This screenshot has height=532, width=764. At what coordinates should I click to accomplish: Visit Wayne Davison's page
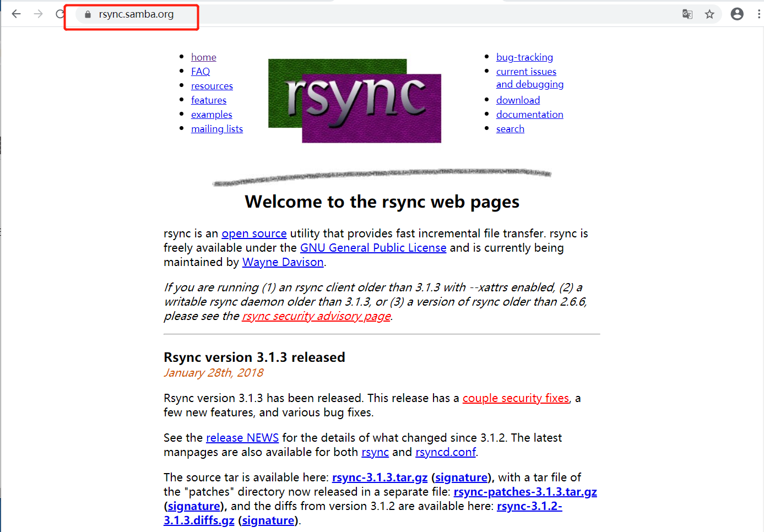point(283,262)
